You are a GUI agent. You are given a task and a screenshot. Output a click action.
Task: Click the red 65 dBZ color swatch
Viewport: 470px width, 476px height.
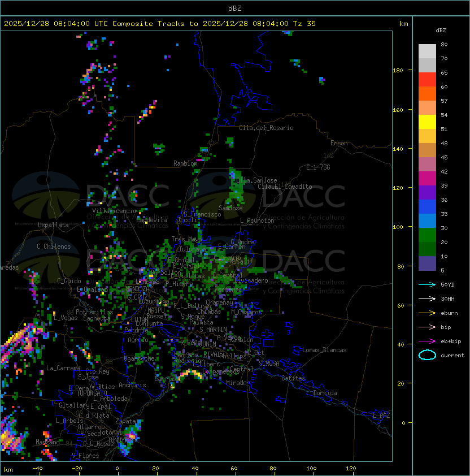(427, 80)
